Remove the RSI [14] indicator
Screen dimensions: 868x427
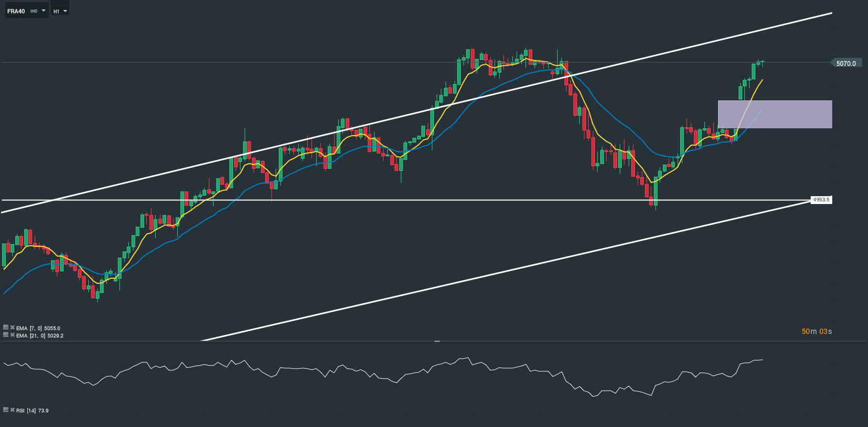pos(12,410)
